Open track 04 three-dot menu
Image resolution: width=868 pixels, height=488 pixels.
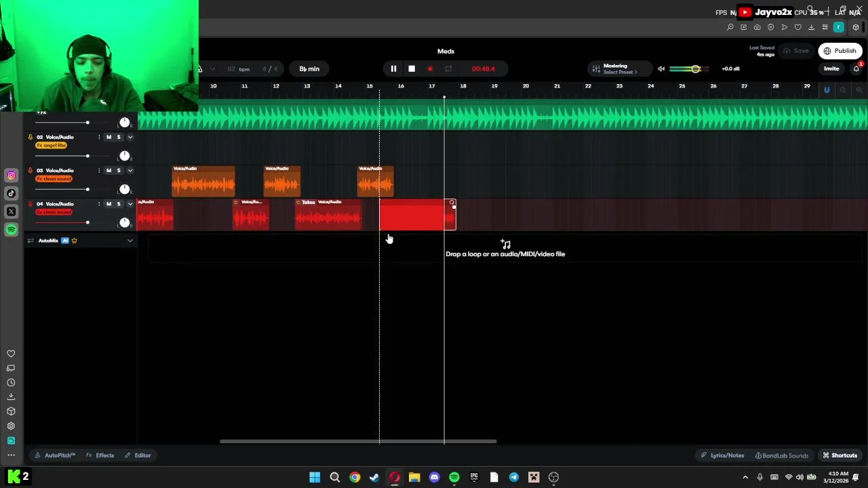coord(99,203)
